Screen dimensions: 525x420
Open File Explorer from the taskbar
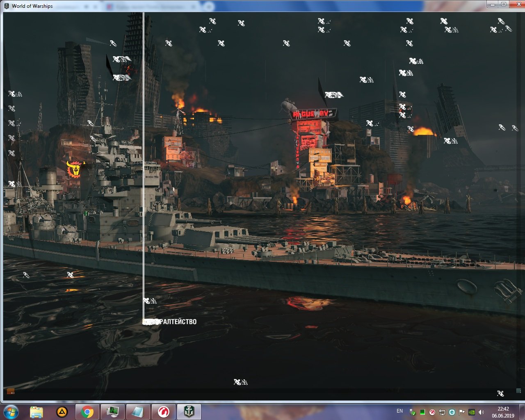click(37, 411)
